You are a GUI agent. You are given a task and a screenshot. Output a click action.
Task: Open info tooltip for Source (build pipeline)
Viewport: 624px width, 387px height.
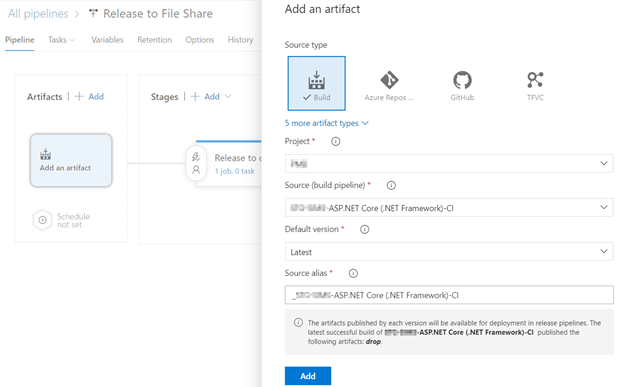pyautogui.click(x=391, y=186)
